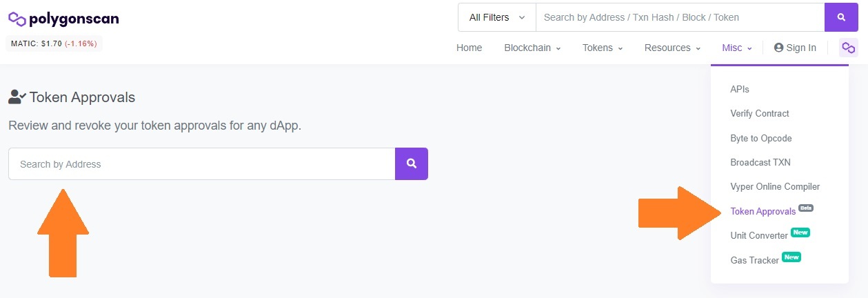This screenshot has height=298, width=868.
Task: Click the purple address search button
Action: click(412, 163)
